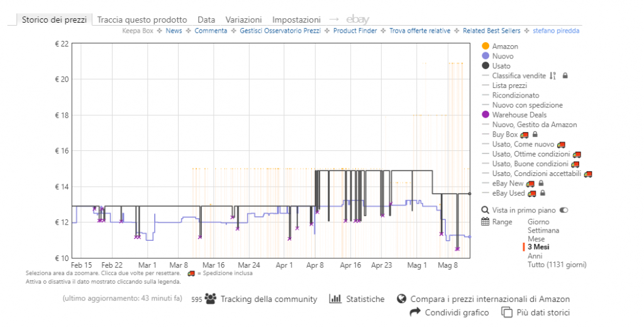Click the magnifier icon beside Vista in primo piano
The height and width of the screenshot is (327, 644).
click(485, 210)
